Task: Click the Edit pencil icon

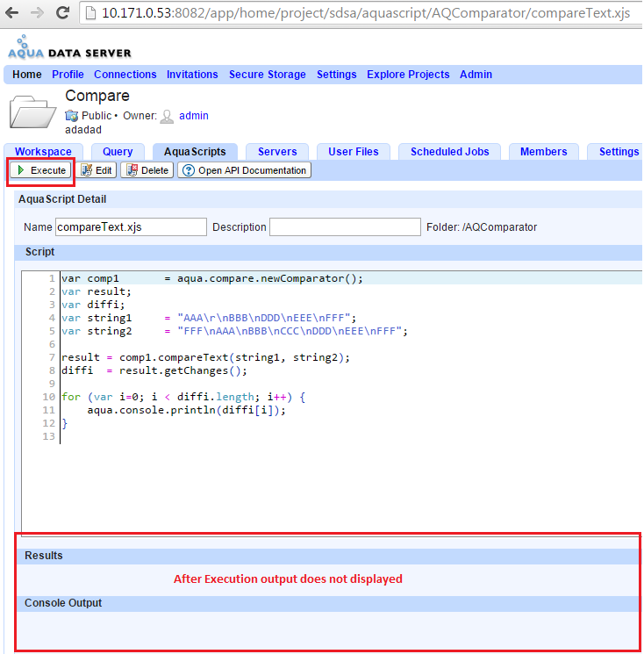Action: click(x=86, y=170)
